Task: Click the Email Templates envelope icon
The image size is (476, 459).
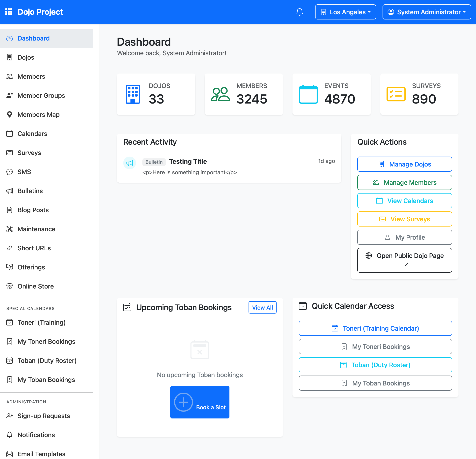Action: pos(10,454)
